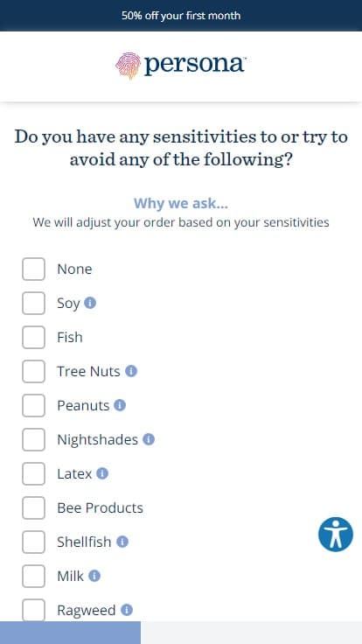
Task: View Shellfish info icon details
Action: [x=122, y=542]
